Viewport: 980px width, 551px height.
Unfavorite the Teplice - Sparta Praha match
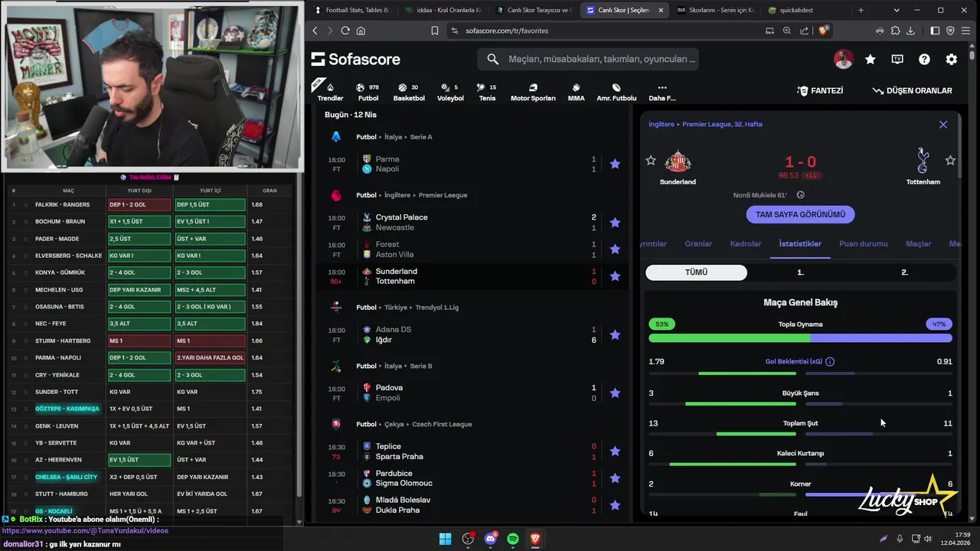click(x=615, y=452)
